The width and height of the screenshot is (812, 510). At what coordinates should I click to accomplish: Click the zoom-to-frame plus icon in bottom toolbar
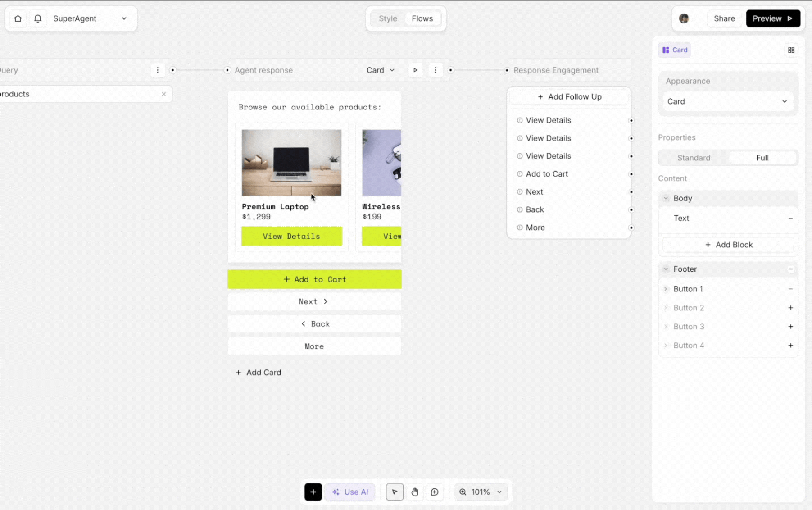(x=435, y=492)
